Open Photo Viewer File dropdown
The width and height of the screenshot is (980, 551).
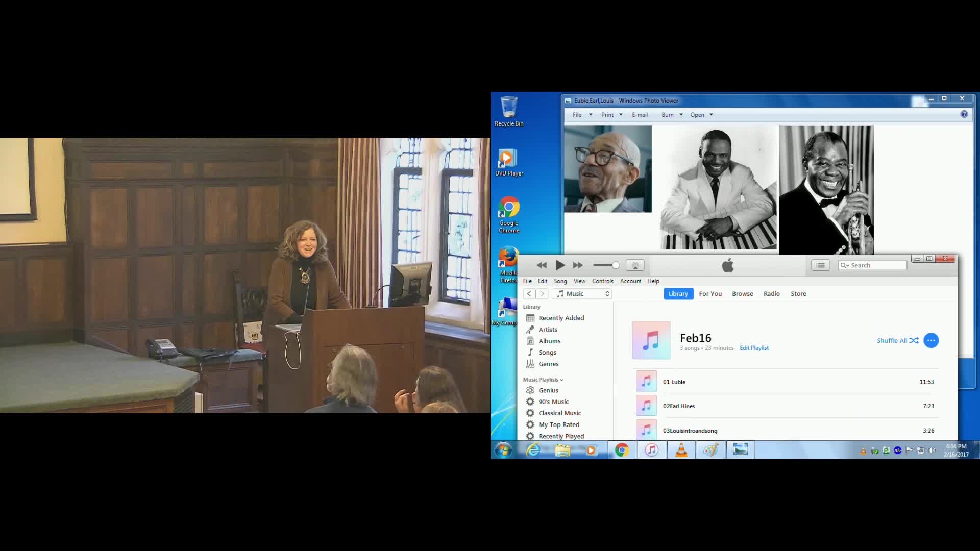click(x=582, y=115)
